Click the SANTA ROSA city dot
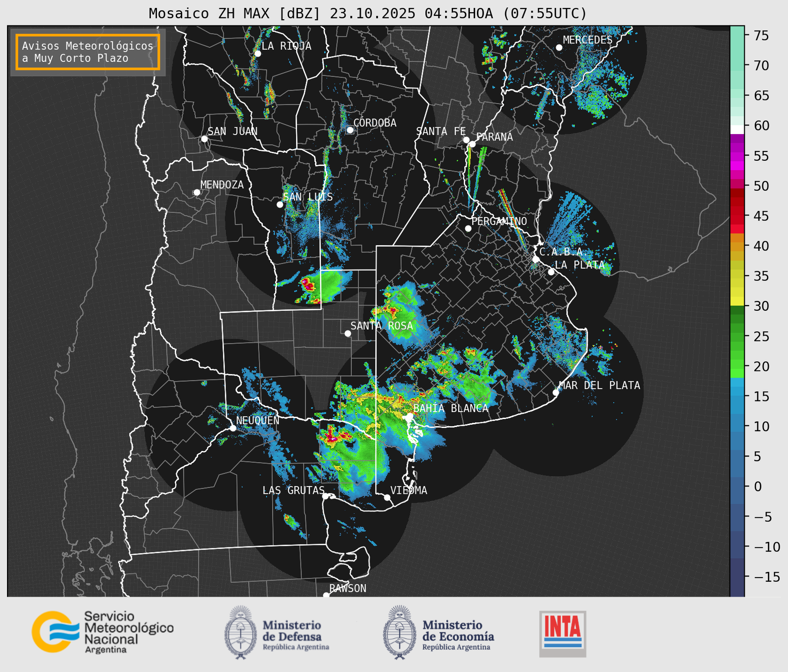Screen dimensions: 788x672 [x=348, y=333]
